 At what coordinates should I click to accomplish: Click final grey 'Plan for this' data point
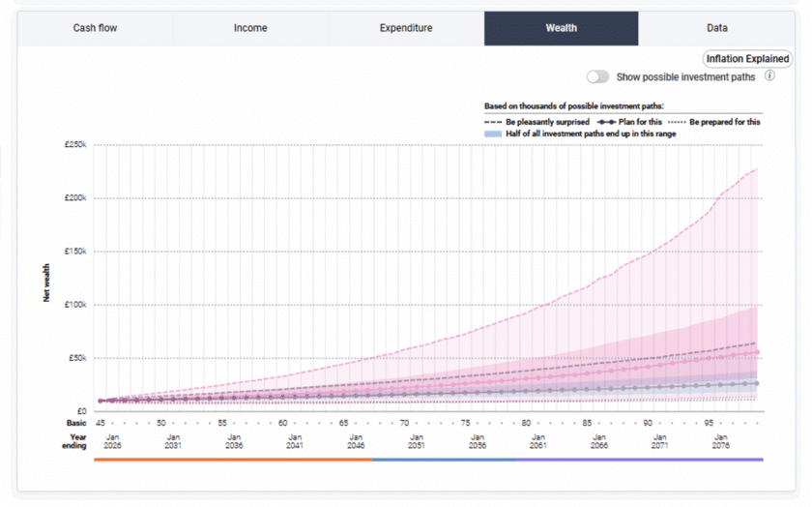pos(757,383)
